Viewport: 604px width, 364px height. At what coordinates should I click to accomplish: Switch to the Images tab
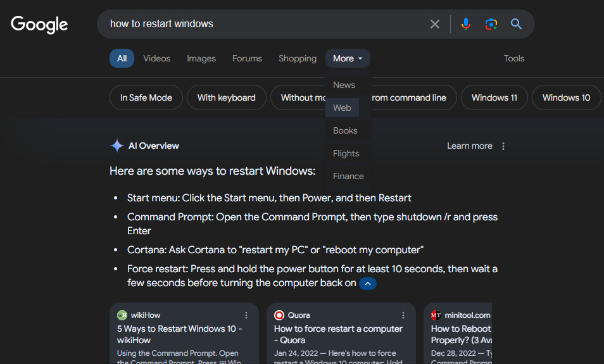[x=201, y=58]
